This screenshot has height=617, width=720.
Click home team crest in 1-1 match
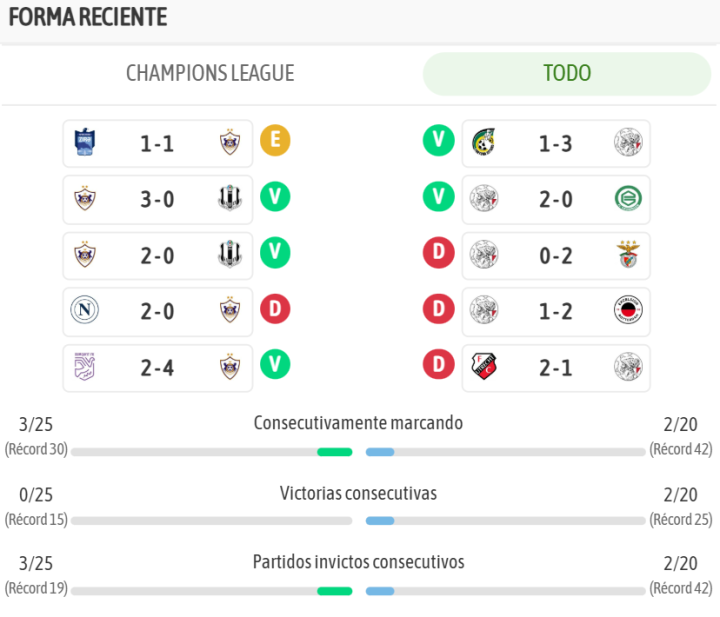85,143
